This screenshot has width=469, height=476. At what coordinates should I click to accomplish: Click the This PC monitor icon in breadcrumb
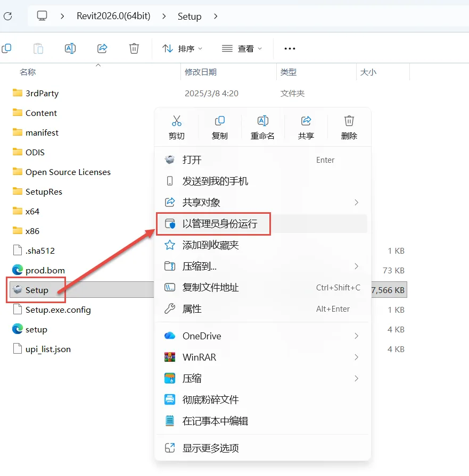click(42, 16)
